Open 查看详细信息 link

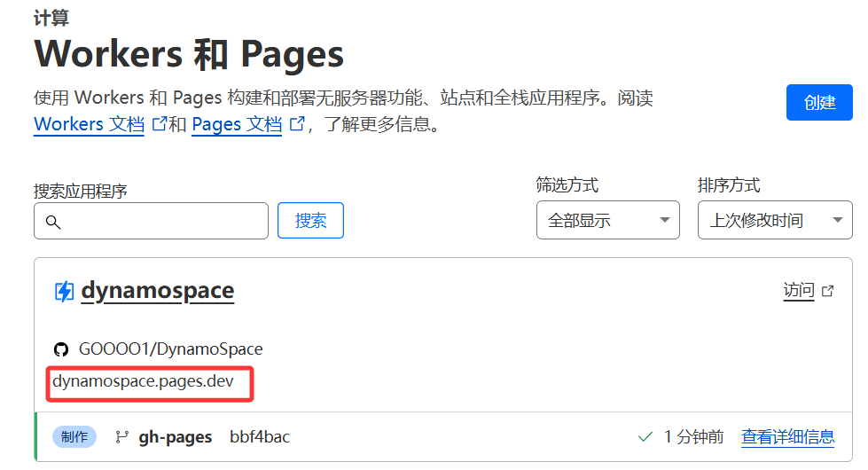pos(787,437)
